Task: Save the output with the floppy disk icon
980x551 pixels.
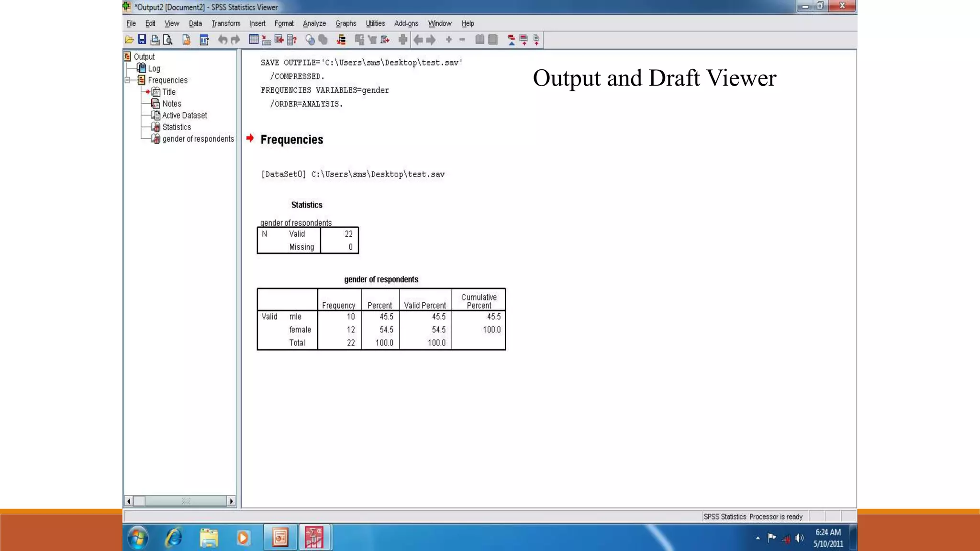Action: click(142, 40)
